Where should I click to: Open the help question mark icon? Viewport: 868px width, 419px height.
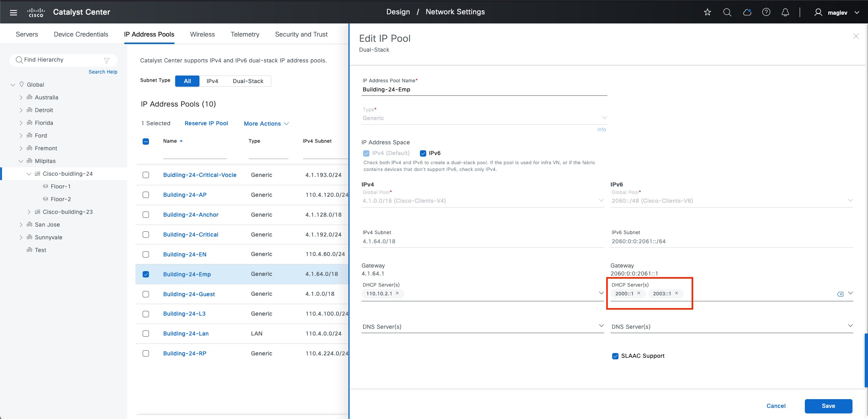tap(766, 12)
